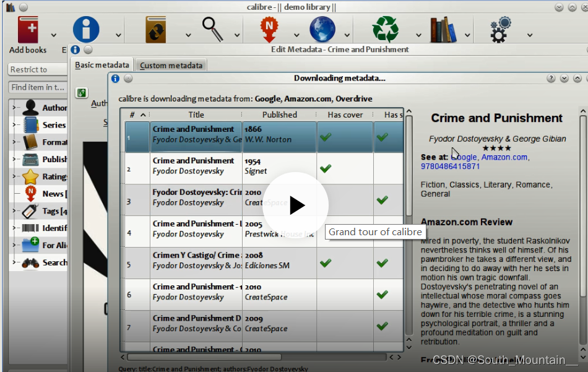This screenshot has width=588, height=372.
Task: Open dropdown arrow next to Convert books icon
Action: pos(188,35)
